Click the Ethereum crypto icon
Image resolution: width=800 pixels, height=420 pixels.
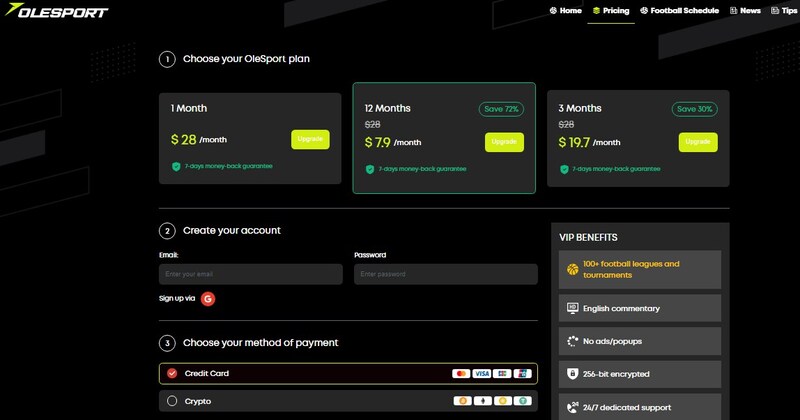click(x=482, y=401)
